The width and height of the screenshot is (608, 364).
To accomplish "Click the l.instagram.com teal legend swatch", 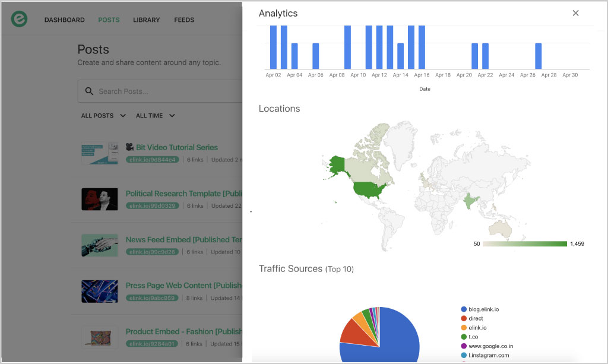I will pyautogui.click(x=463, y=355).
